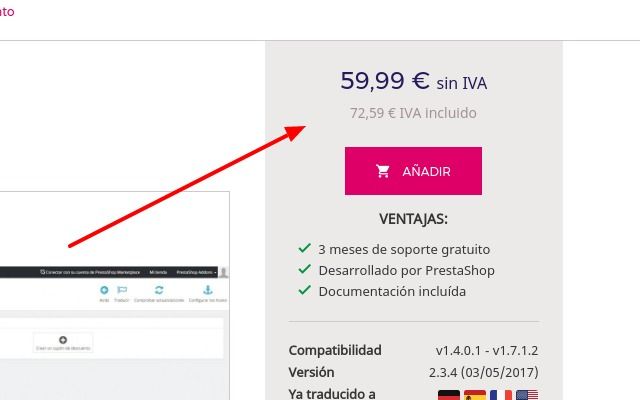Viewport: 640px width, 400px height.
Task: Click the purple link at top left
Action: [x=7, y=11]
